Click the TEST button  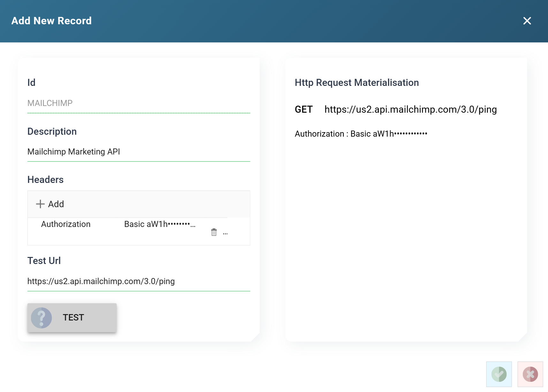click(x=72, y=318)
